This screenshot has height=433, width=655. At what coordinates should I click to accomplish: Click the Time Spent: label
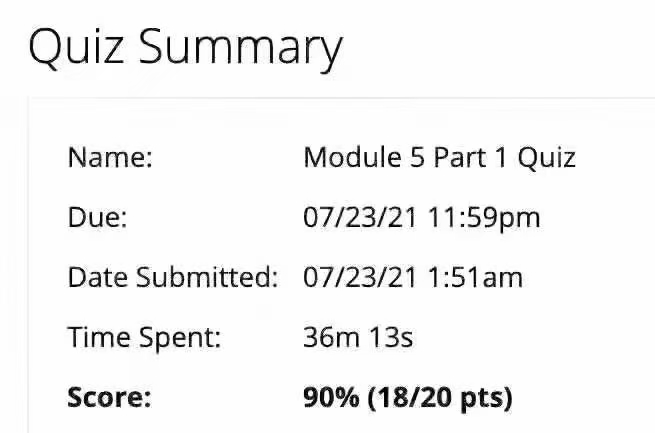144,338
